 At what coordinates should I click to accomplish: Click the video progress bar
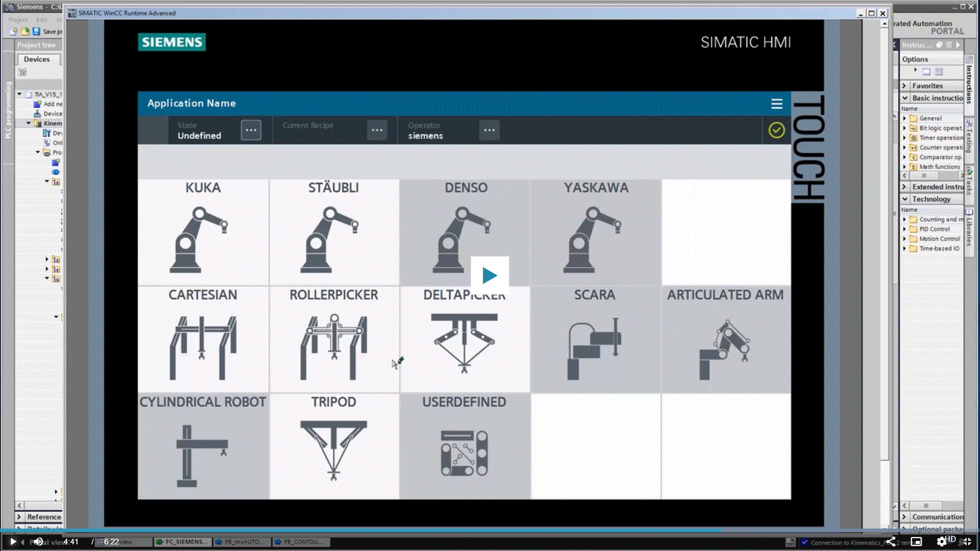(490, 531)
